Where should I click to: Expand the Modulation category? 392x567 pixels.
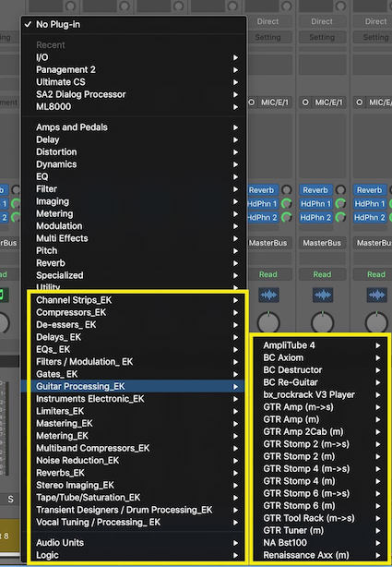(134, 226)
